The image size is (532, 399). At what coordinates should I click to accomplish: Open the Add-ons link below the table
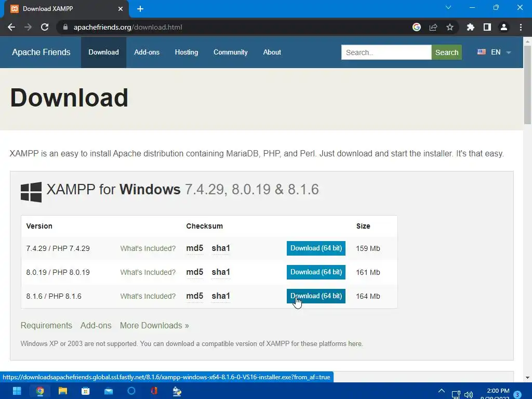pyautogui.click(x=96, y=325)
